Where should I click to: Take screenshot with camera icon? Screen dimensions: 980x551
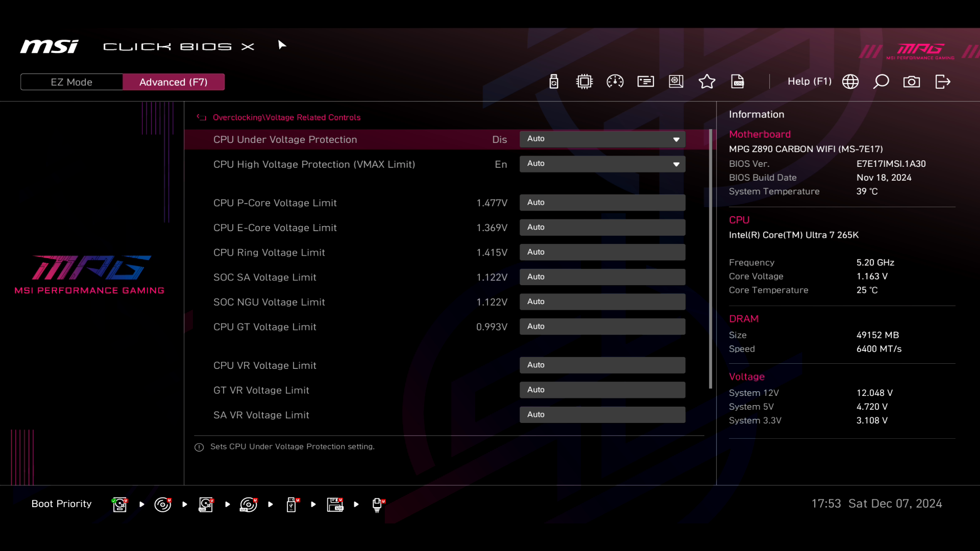(x=912, y=82)
